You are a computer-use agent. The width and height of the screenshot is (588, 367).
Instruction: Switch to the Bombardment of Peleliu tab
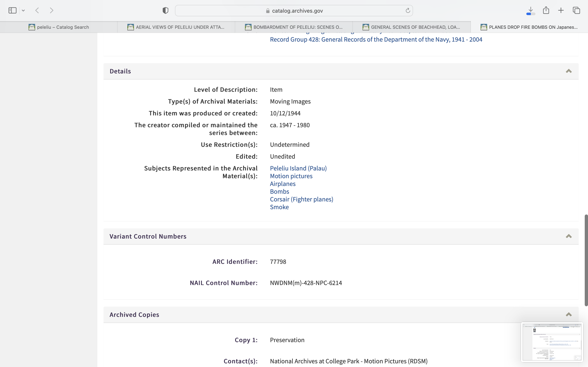tap(294, 27)
